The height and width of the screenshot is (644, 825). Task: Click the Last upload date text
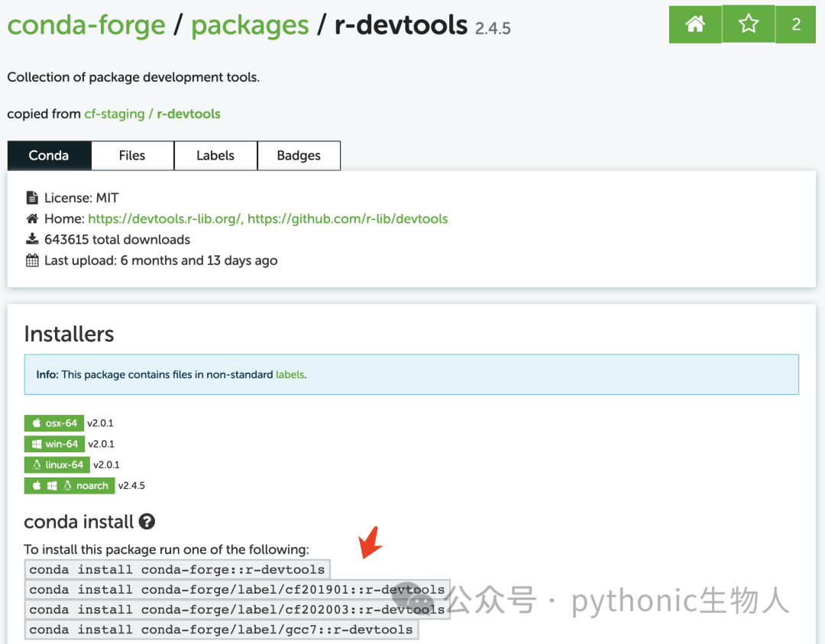[161, 261]
